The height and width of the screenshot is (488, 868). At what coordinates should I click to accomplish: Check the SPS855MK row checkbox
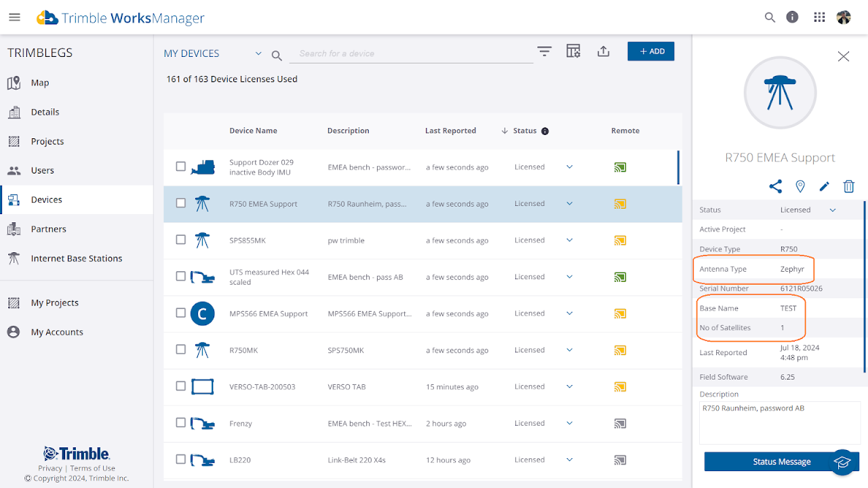[181, 239]
